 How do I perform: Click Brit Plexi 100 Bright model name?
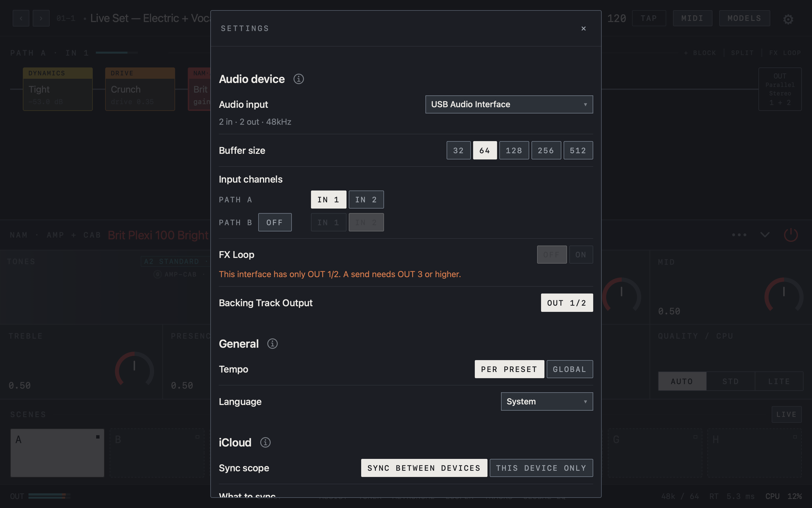click(x=158, y=235)
